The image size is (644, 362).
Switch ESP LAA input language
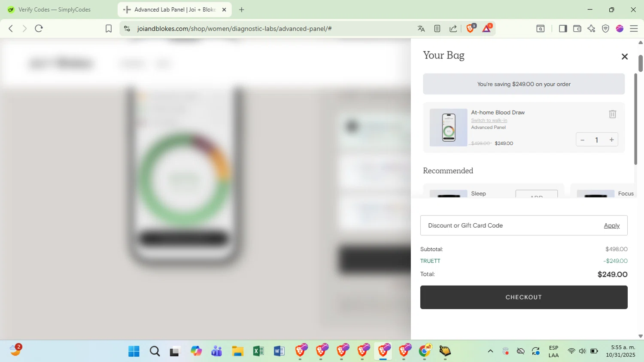pos(553,351)
